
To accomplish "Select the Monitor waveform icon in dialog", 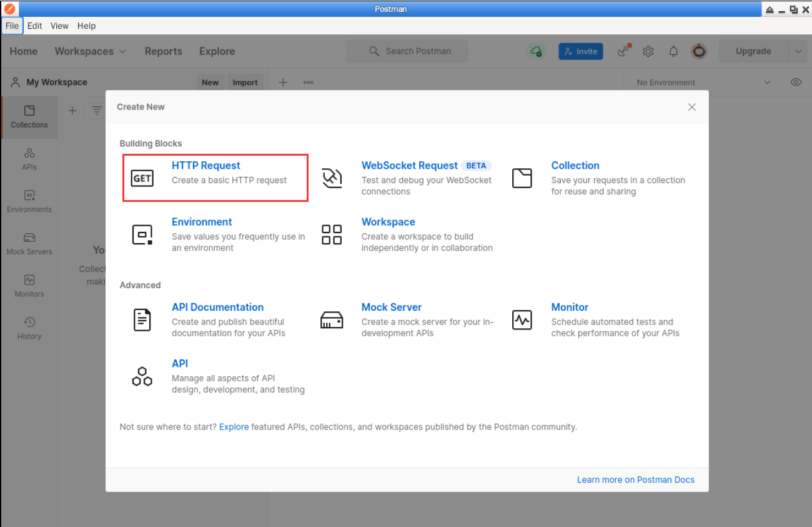I will coord(522,320).
